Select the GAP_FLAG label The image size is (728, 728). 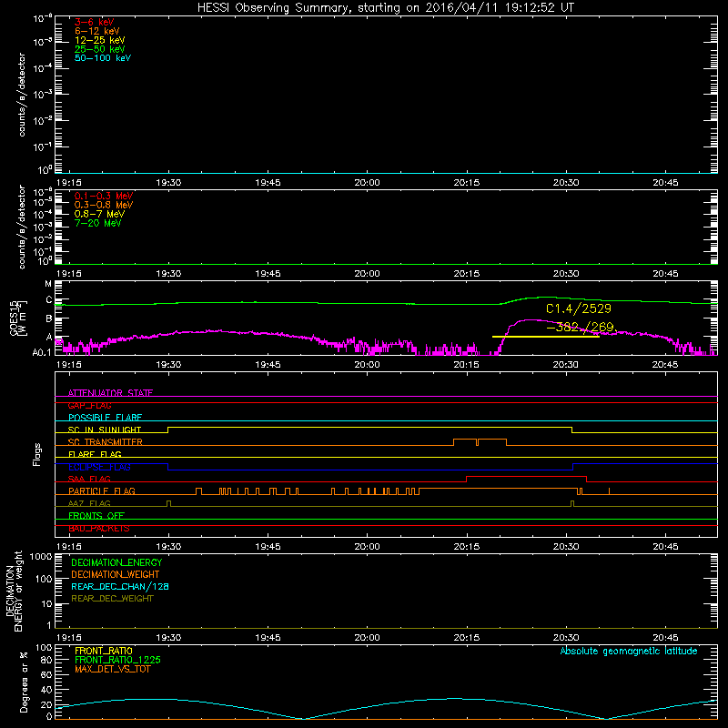(89, 405)
